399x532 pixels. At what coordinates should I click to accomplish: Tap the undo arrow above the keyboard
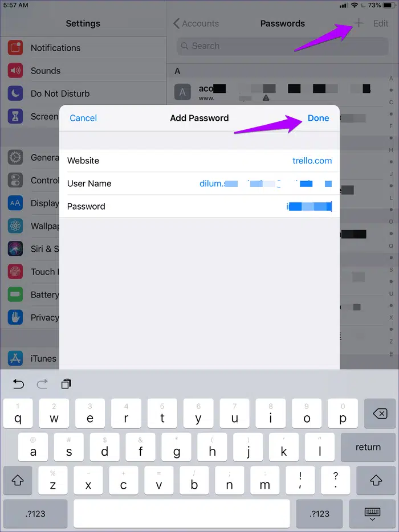[18, 384]
